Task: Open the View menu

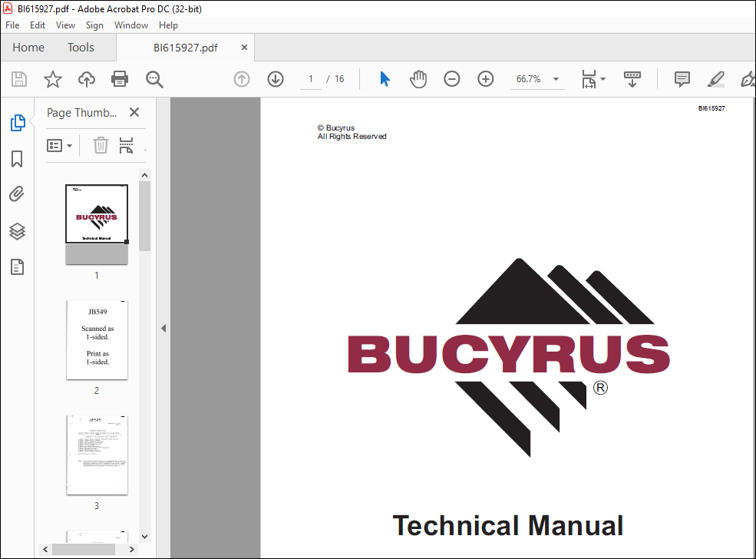Action: click(x=65, y=25)
